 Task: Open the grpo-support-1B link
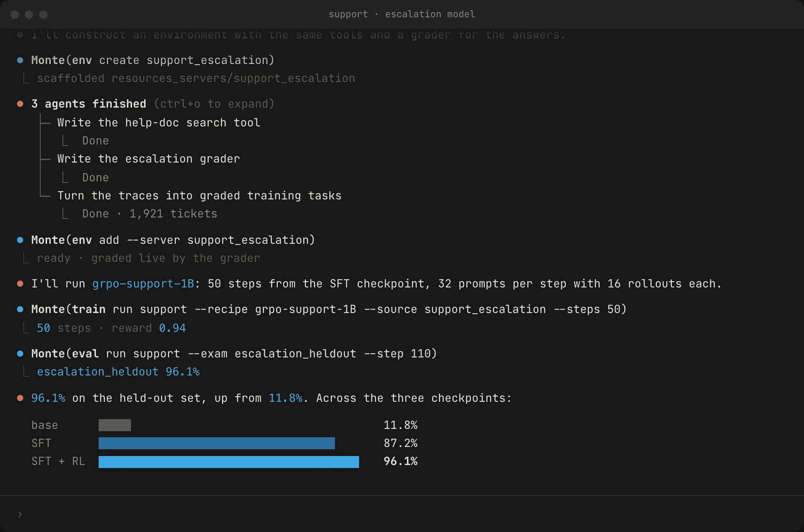(x=143, y=284)
